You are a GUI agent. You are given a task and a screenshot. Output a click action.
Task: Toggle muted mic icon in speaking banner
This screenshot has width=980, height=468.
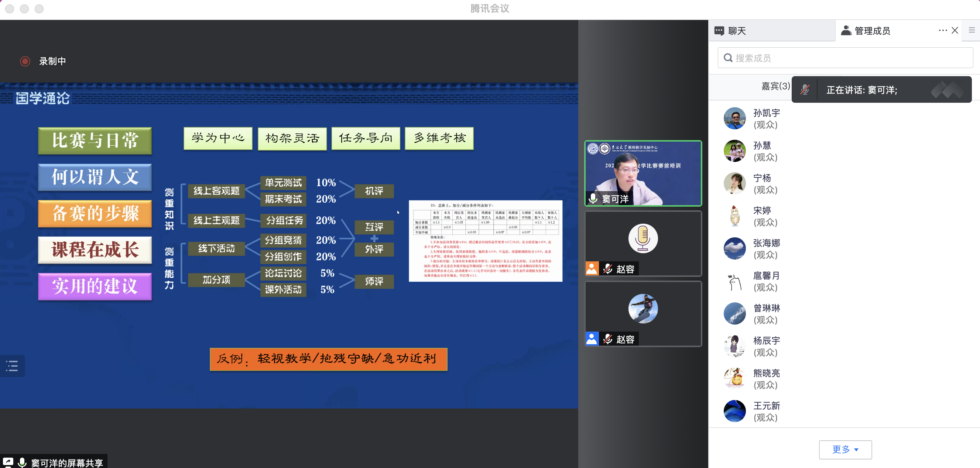point(805,90)
